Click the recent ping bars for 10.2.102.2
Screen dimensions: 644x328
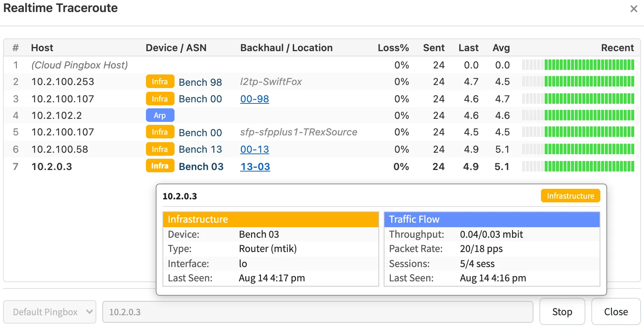(578, 115)
